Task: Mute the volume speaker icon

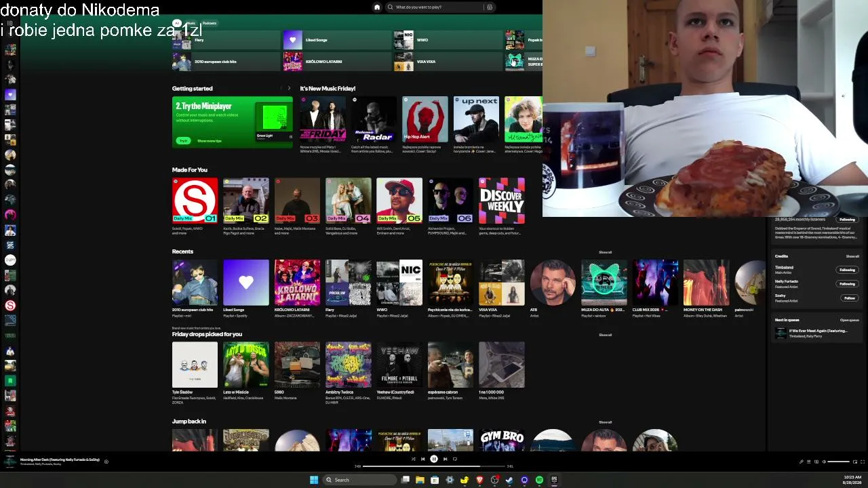Action: tap(824, 462)
